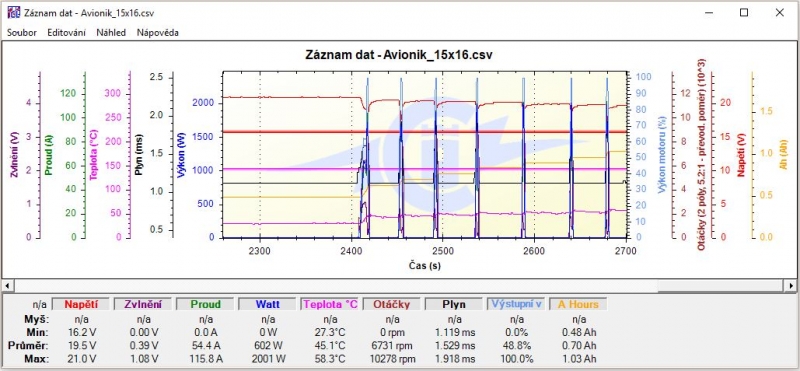The image size is (800, 371).
Task: Click the 2500 tick on time axis
Action: click(x=443, y=251)
